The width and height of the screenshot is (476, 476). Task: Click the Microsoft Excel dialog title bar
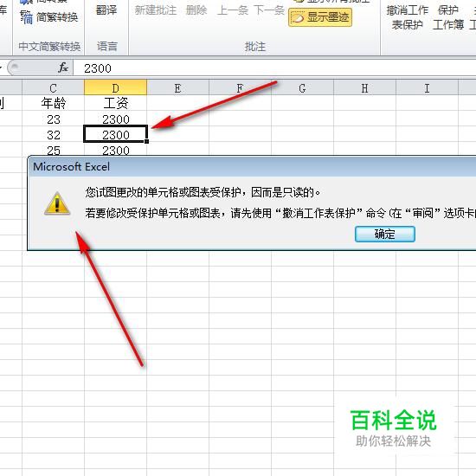[x=252, y=167]
